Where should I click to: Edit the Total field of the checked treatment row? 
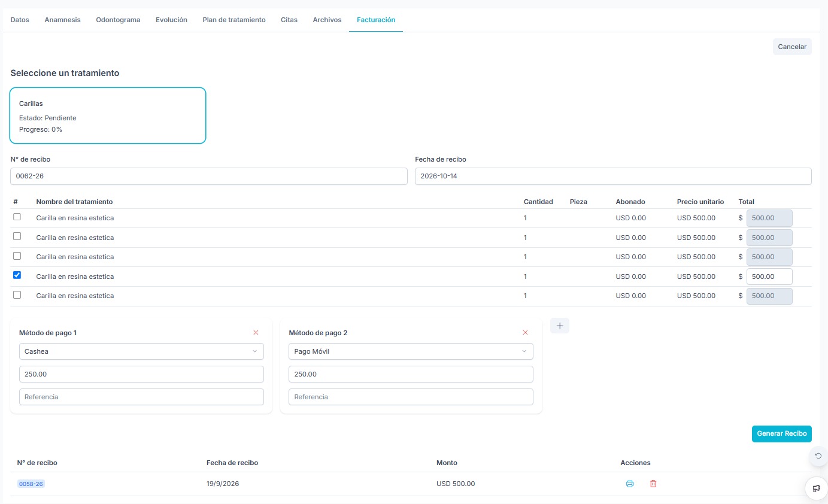pyautogui.click(x=769, y=277)
